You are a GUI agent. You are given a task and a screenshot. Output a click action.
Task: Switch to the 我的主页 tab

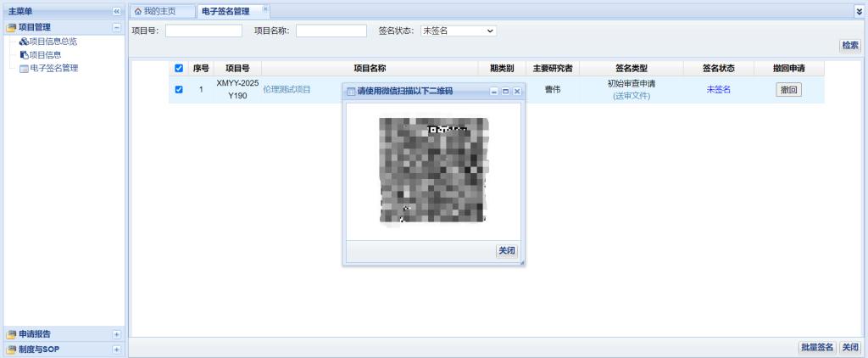(160, 11)
